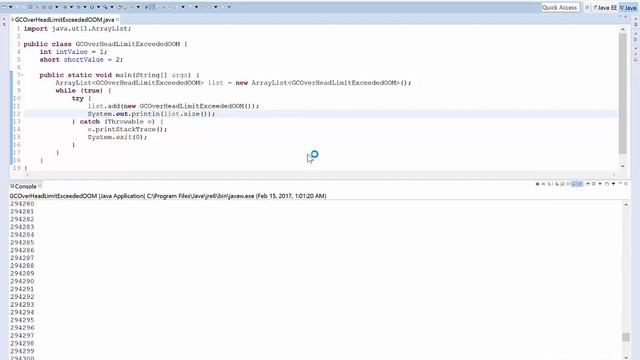Select the Console tab
The height and width of the screenshot is (360, 640).
click(x=25, y=186)
